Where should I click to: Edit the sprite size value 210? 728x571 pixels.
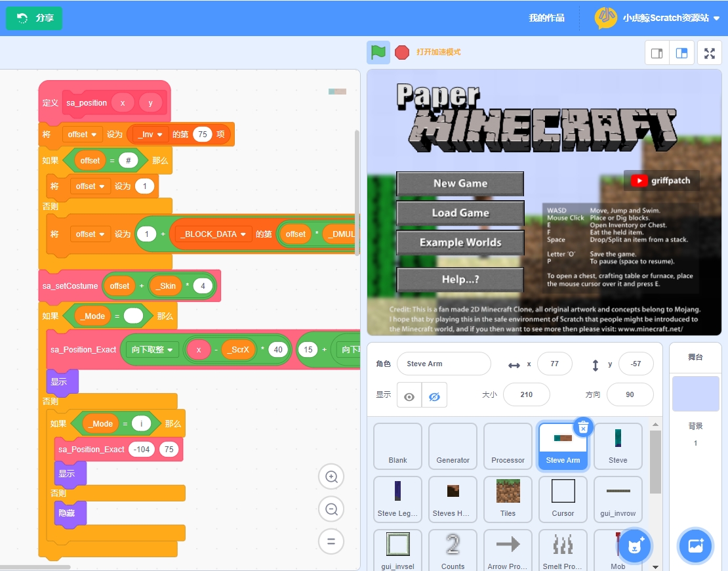tap(527, 394)
